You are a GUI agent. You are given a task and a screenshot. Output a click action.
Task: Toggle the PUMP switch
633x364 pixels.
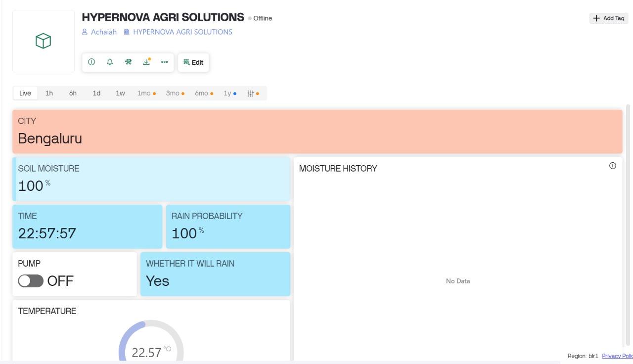point(31,281)
